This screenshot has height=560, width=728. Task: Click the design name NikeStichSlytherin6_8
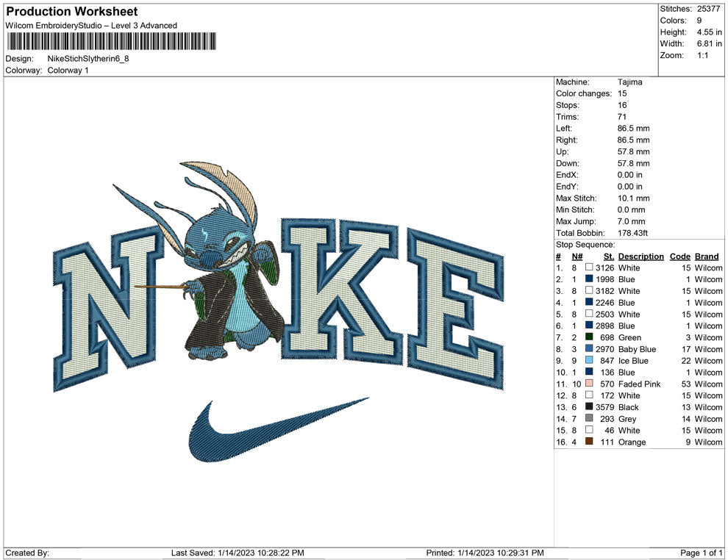point(88,59)
